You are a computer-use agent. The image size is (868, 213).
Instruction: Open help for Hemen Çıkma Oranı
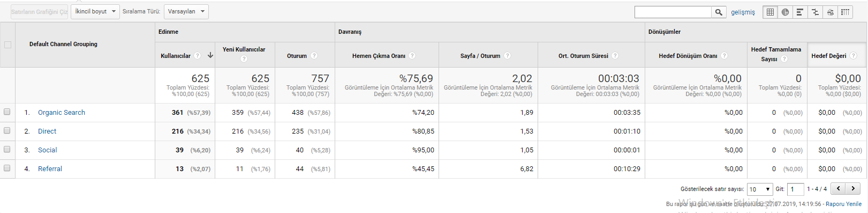pos(412,56)
